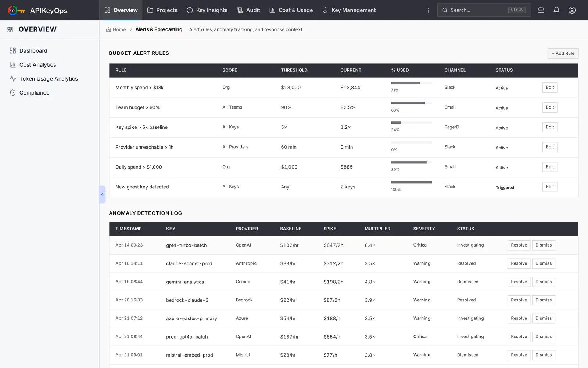Edit the Monthly spend > $18k rule
This screenshot has width=588, height=368.
[x=550, y=88]
